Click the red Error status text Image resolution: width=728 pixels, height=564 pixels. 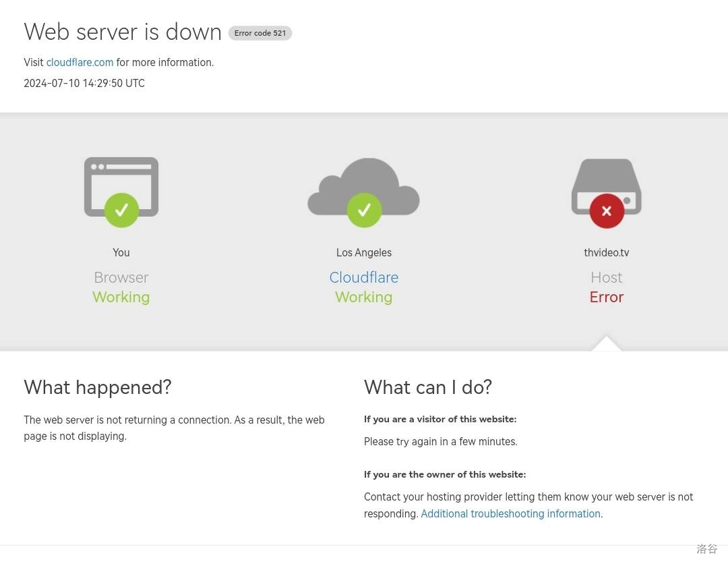[607, 298]
